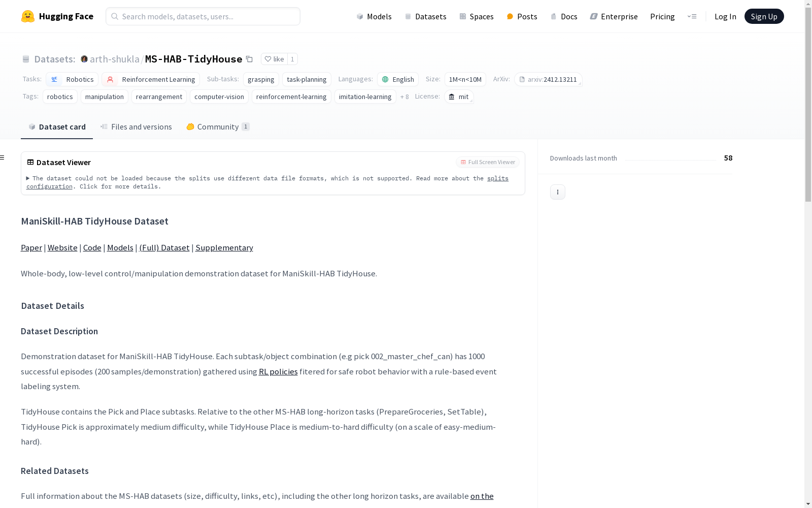This screenshot has width=812, height=508.
Task: Open the arth-shukla profile link
Action: [115, 59]
